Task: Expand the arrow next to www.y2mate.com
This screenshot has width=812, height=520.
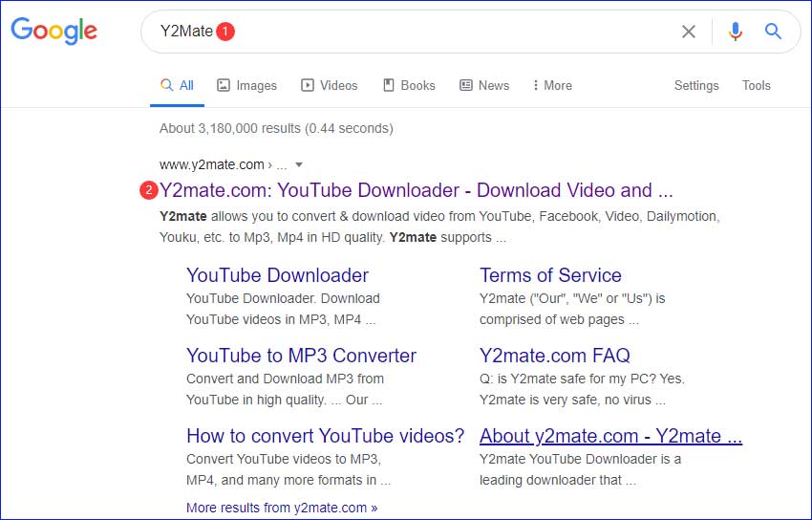Action: coord(299,165)
